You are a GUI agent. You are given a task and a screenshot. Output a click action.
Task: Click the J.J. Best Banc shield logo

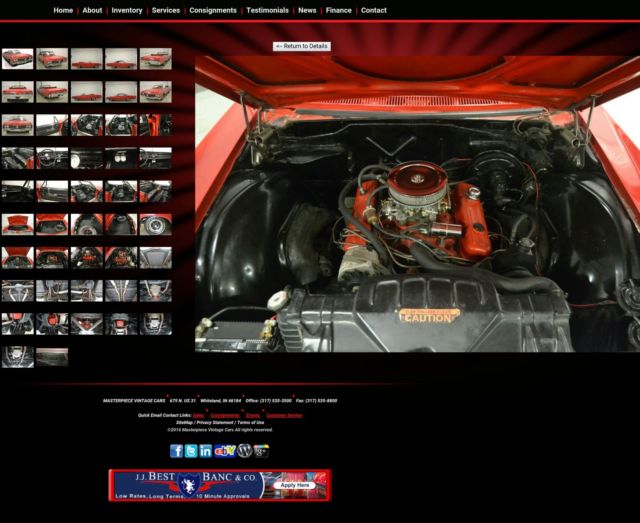[x=189, y=485]
